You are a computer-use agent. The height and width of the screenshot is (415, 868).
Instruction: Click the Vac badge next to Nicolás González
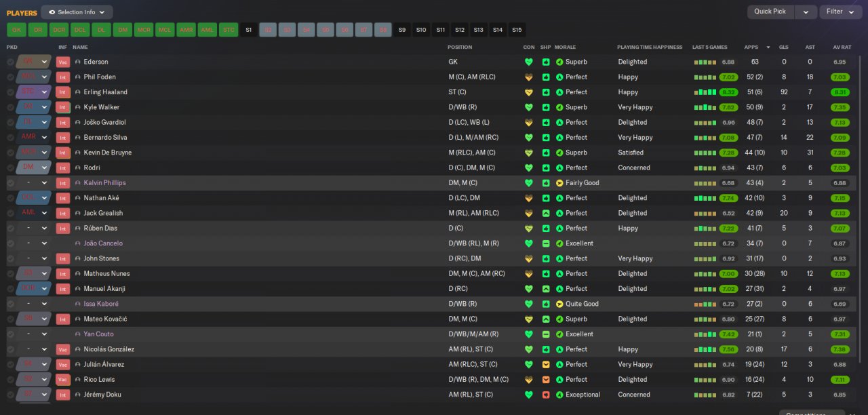[63, 349]
